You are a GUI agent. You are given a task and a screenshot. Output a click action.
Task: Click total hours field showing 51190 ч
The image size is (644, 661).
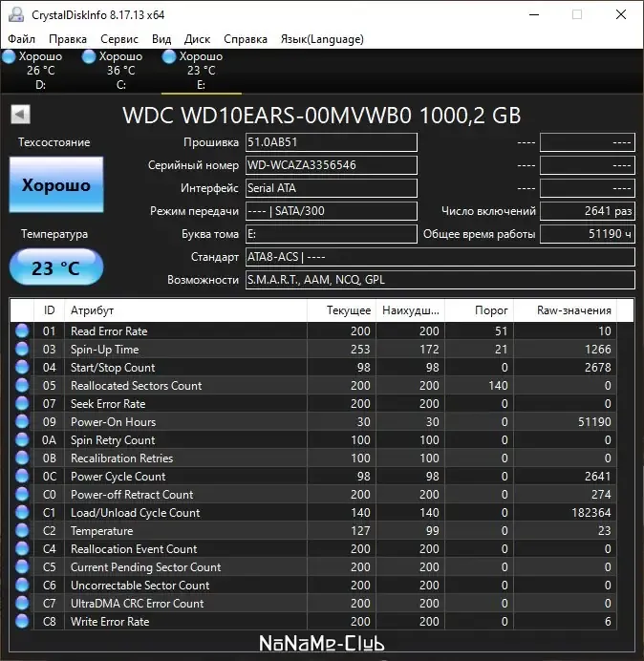tap(588, 234)
